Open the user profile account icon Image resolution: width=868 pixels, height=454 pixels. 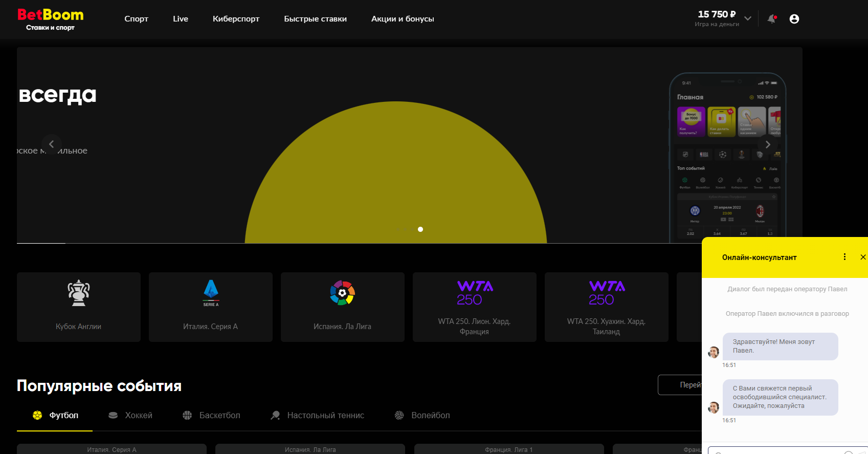point(794,19)
